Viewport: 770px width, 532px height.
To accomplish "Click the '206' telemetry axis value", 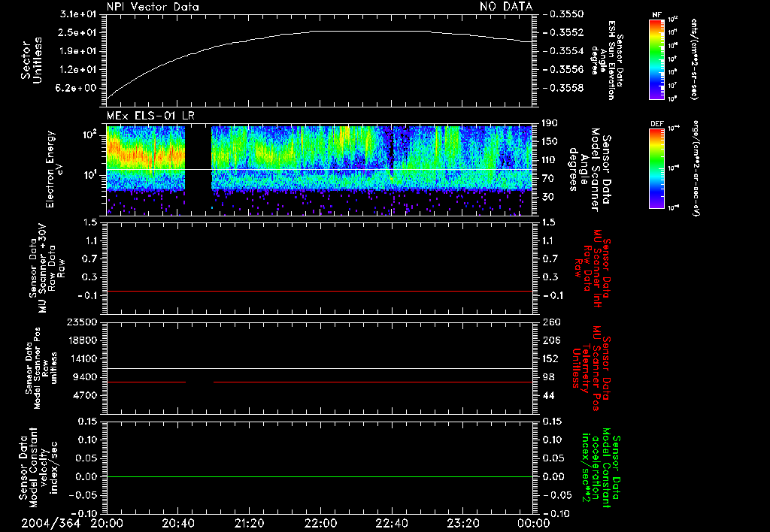I will pyautogui.click(x=550, y=340).
